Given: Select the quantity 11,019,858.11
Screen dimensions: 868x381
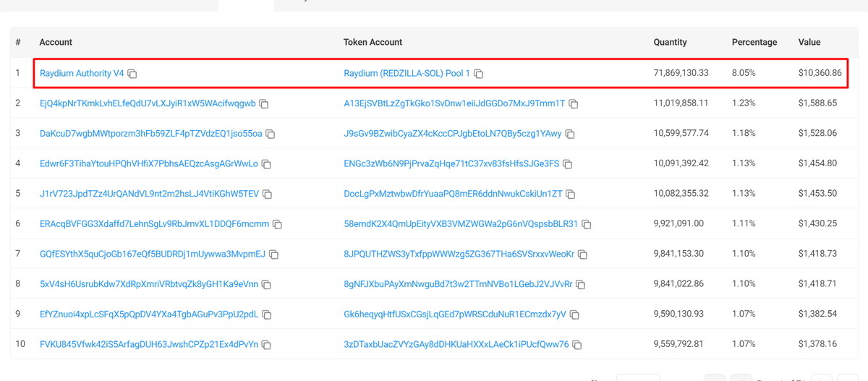Looking at the screenshot, I should (681, 103).
